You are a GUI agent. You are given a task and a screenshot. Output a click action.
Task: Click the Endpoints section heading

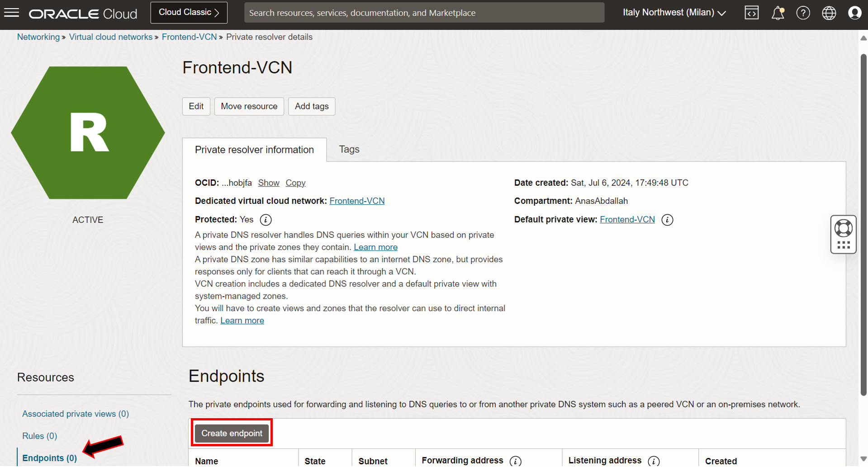point(227,376)
